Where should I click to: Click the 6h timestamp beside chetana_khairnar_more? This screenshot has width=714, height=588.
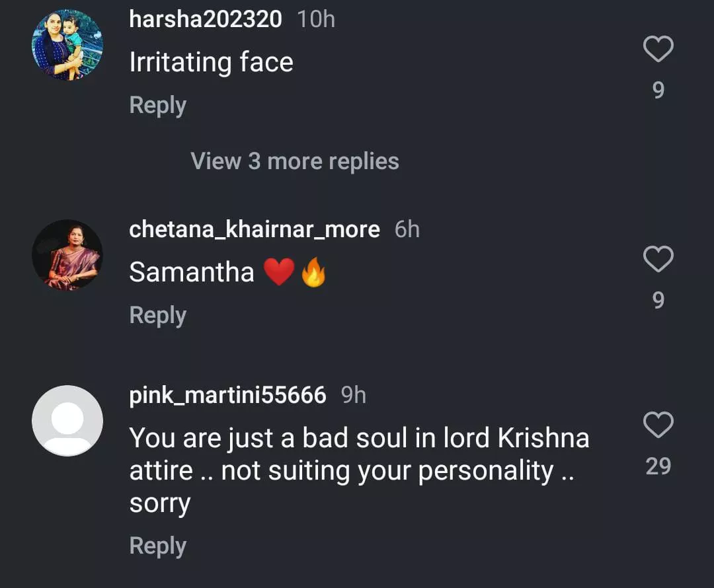coord(407,229)
